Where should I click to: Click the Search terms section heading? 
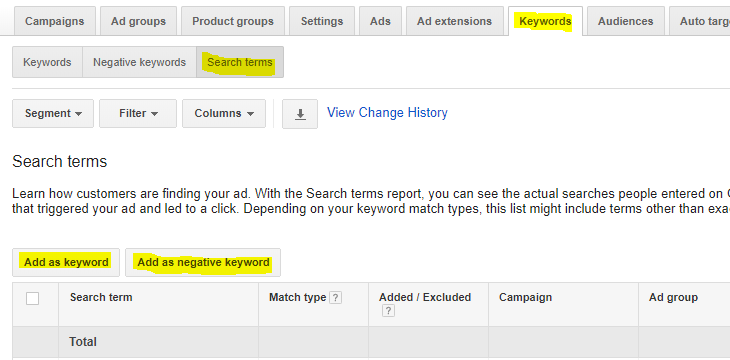60,162
